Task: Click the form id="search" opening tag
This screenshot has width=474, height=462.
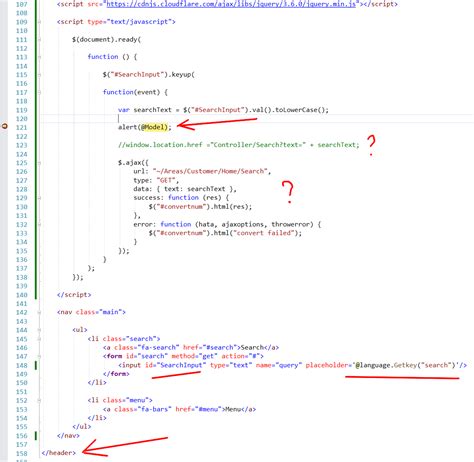Action: tap(183, 356)
